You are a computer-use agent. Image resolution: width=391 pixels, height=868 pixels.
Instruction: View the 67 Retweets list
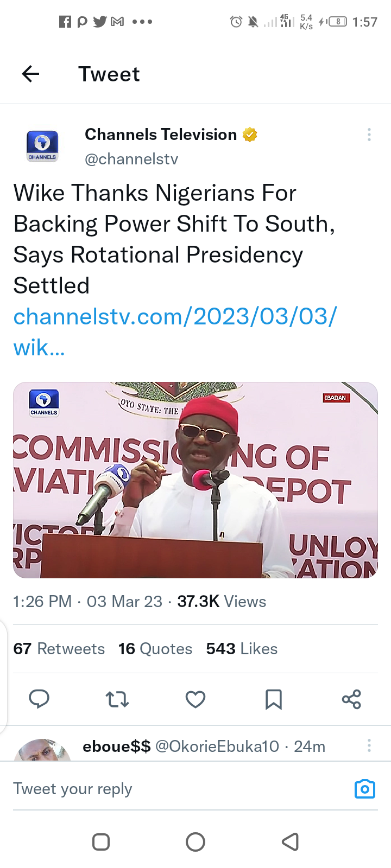(59, 649)
